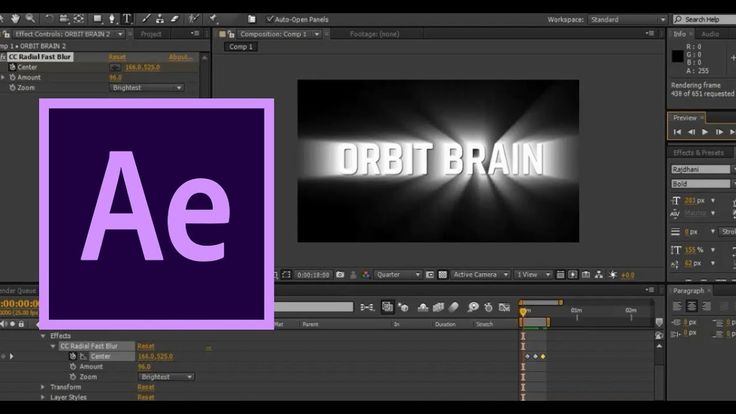Open the Effects & Presets panel tab
Viewport: 736px width, 414px height.
click(x=698, y=153)
